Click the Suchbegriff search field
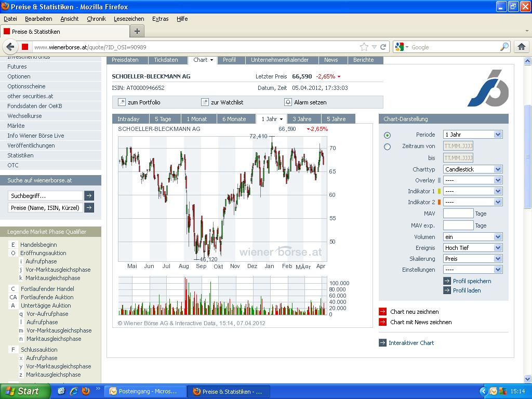The image size is (532, 399). [45, 195]
